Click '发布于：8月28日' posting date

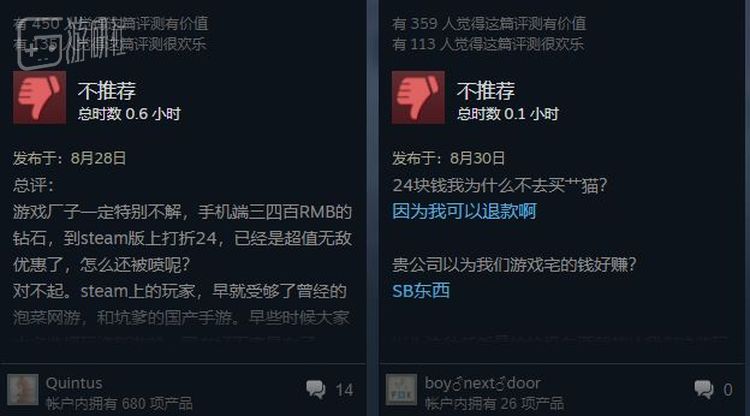pyautogui.click(x=69, y=158)
